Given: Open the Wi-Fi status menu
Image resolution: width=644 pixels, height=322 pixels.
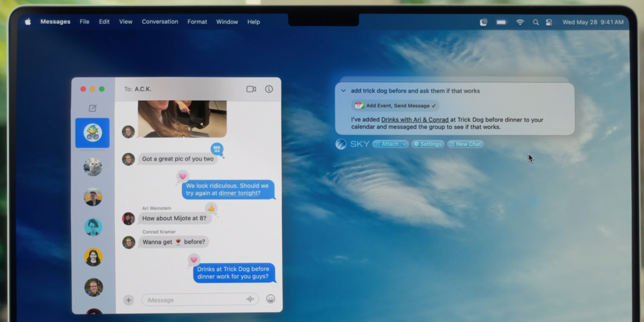Looking at the screenshot, I should pyautogui.click(x=520, y=22).
